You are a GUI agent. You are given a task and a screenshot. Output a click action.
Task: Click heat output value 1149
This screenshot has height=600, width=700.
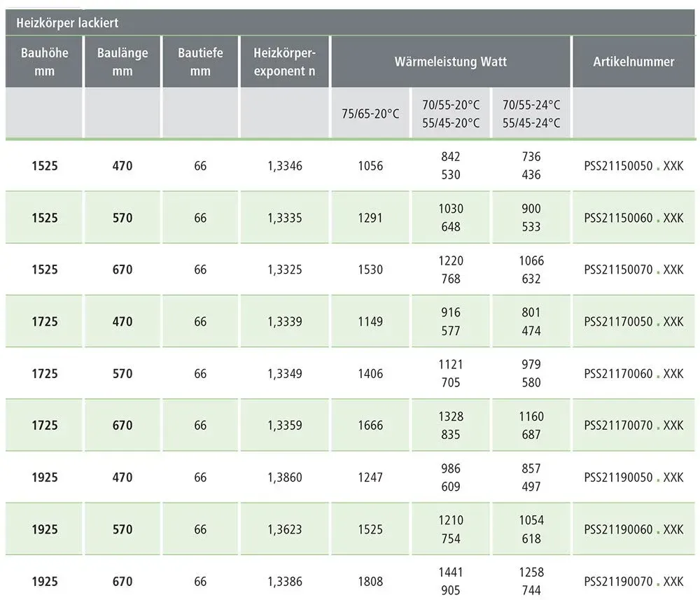(370, 321)
